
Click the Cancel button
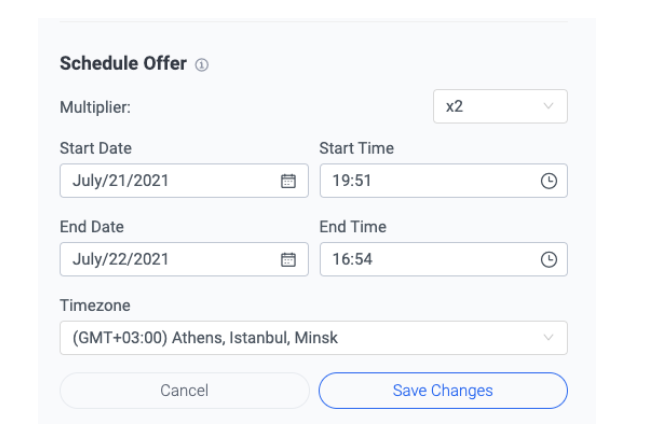tap(185, 390)
